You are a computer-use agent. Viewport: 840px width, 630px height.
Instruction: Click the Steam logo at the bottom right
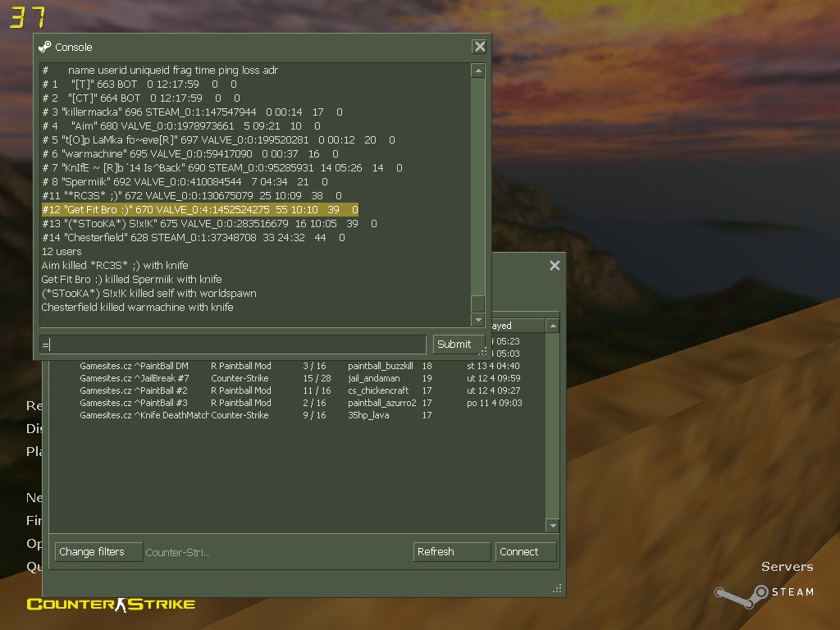765,594
